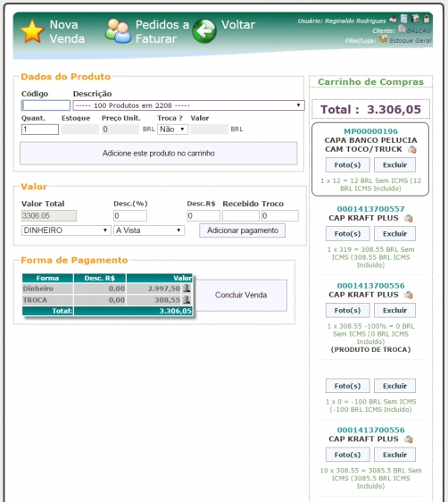Click edit icon beside CAPA BANCO PELUCIA
Screen dimensions: 448x502
coord(412,149)
